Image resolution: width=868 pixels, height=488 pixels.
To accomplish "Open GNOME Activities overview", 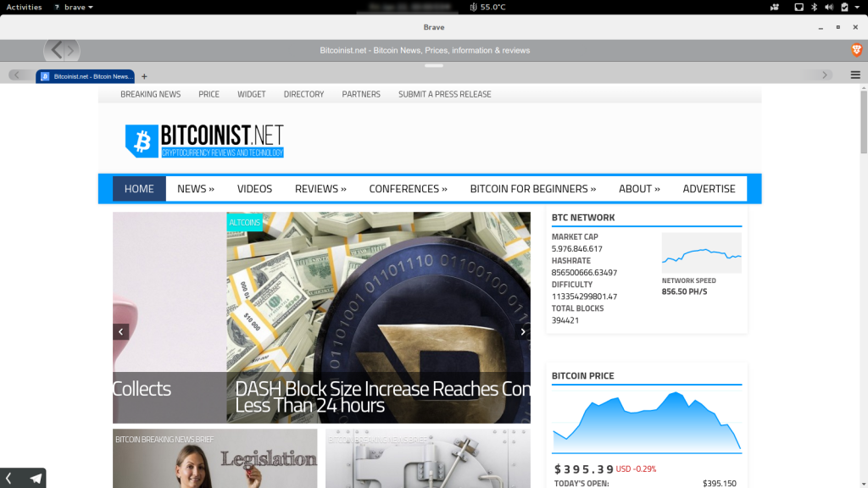I will point(24,7).
